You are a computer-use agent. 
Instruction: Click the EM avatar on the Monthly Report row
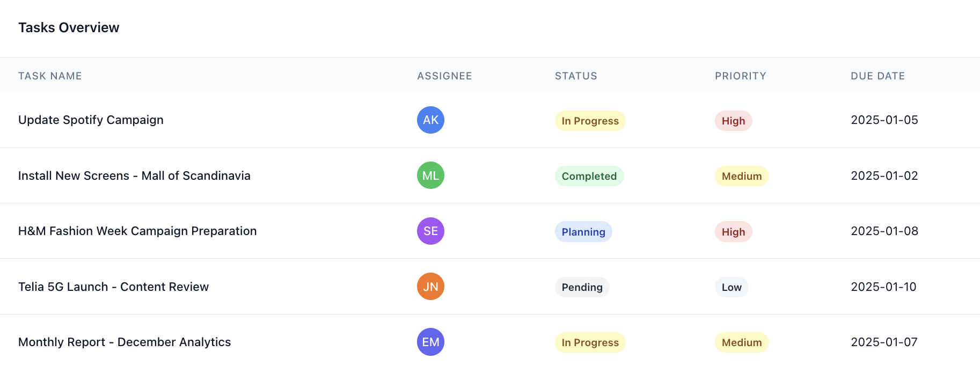click(x=430, y=342)
